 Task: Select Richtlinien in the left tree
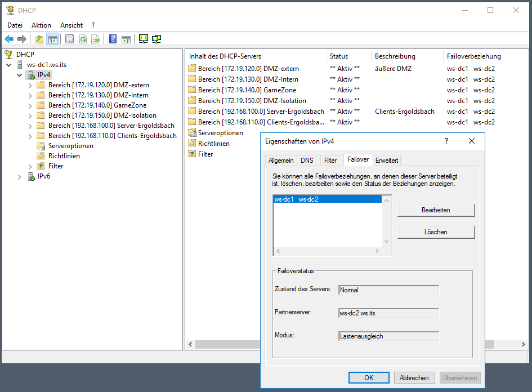(x=64, y=156)
